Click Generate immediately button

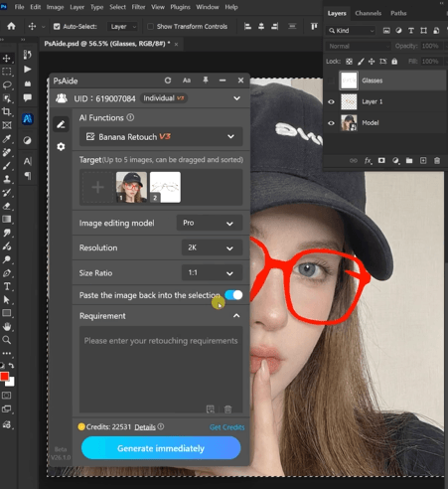[161, 448]
